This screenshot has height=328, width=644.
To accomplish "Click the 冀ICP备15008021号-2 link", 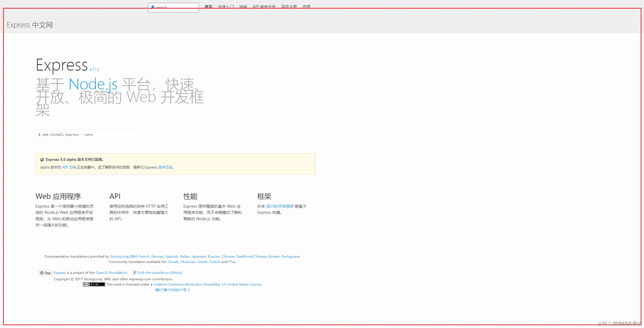I will point(172,290).
